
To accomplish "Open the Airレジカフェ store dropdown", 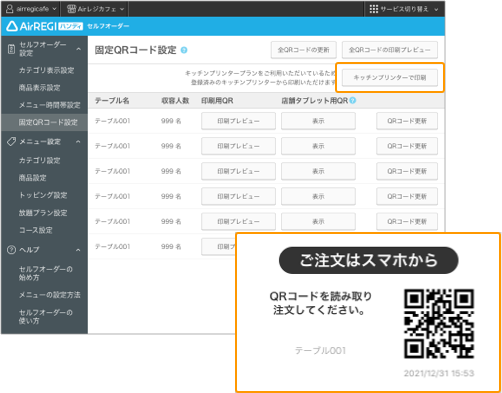I will [95, 9].
